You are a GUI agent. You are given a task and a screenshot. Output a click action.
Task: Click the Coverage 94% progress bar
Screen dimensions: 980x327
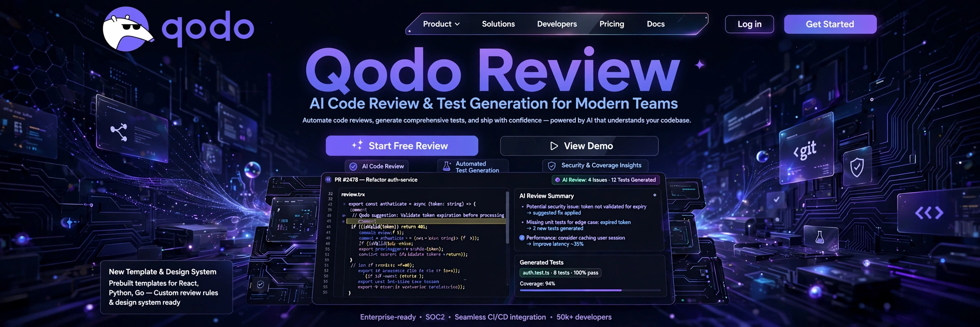pyautogui.click(x=590, y=290)
